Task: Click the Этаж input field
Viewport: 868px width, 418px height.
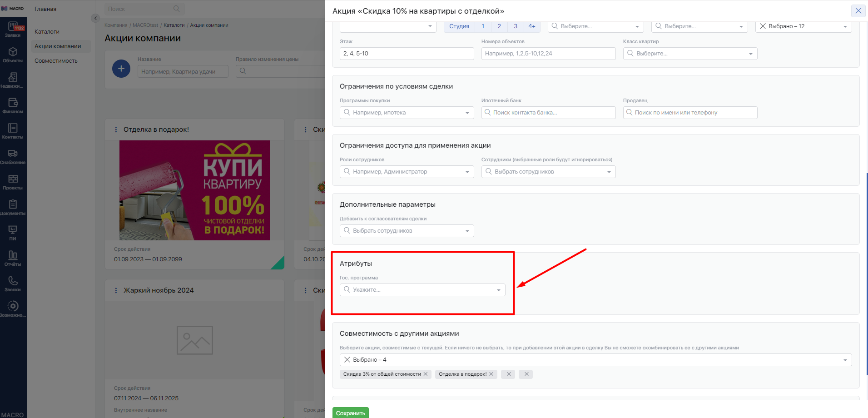Action: click(x=407, y=54)
